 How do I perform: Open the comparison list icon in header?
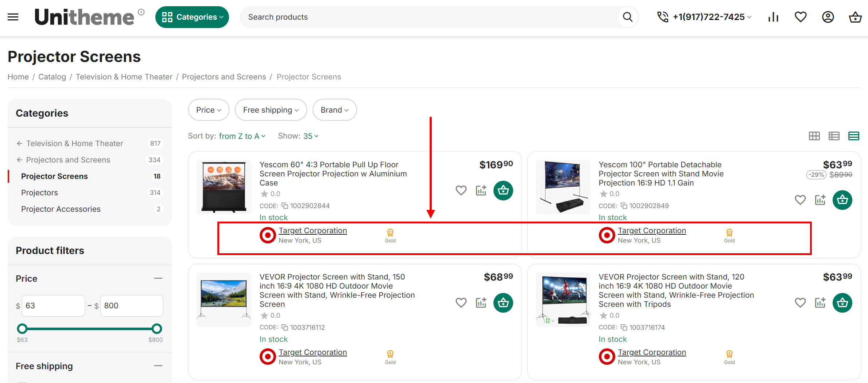[773, 17]
